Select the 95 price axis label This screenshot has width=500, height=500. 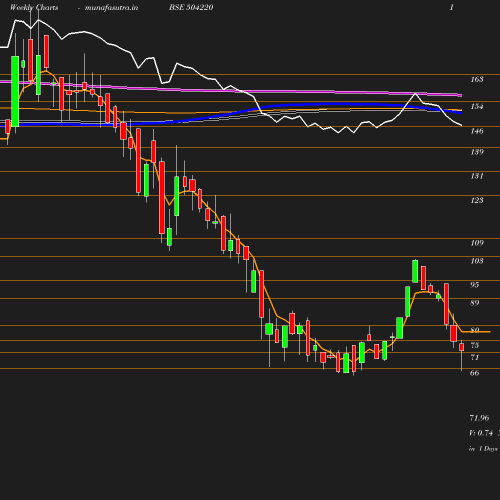coord(475,285)
